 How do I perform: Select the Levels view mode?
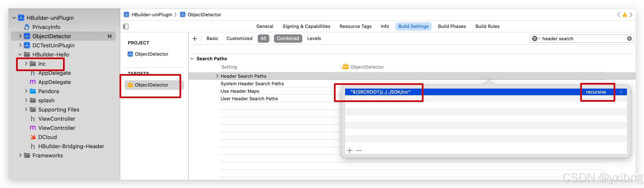[314, 39]
